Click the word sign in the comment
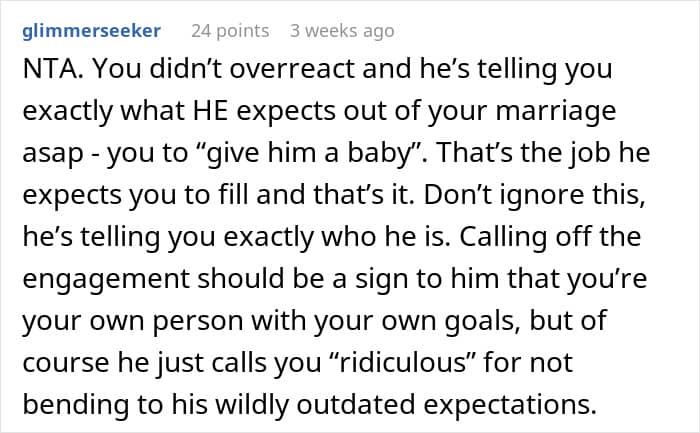The width and height of the screenshot is (700, 433). (381, 280)
